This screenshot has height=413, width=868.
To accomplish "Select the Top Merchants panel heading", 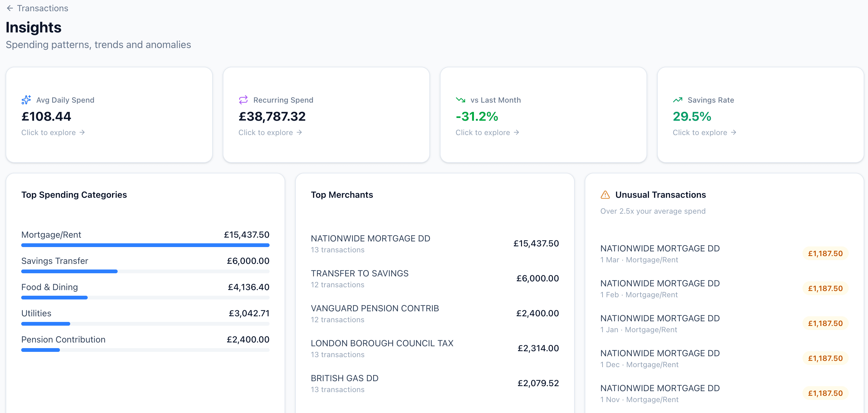I will [342, 195].
